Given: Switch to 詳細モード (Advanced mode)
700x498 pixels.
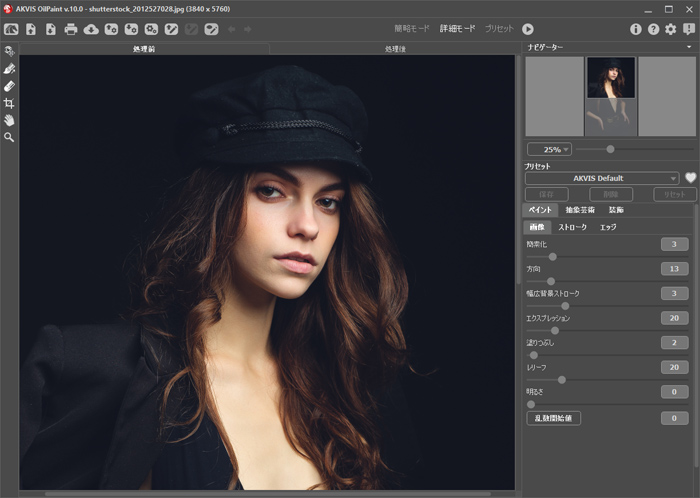Looking at the screenshot, I should (458, 29).
